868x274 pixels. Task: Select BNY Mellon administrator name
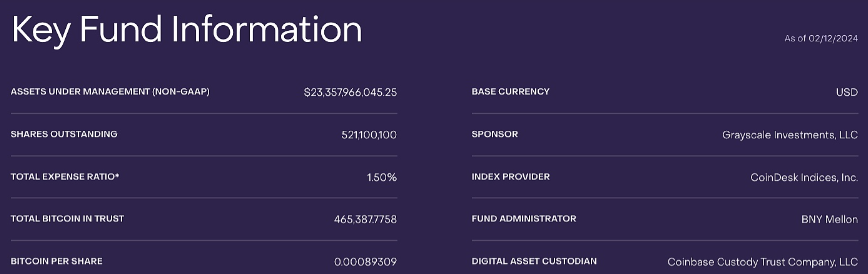829,219
